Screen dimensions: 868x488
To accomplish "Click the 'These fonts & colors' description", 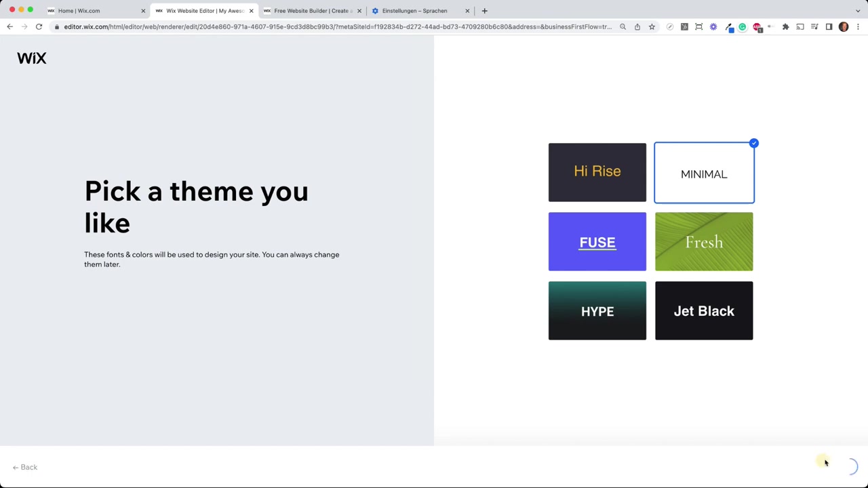I will click(x=212, y=259).
